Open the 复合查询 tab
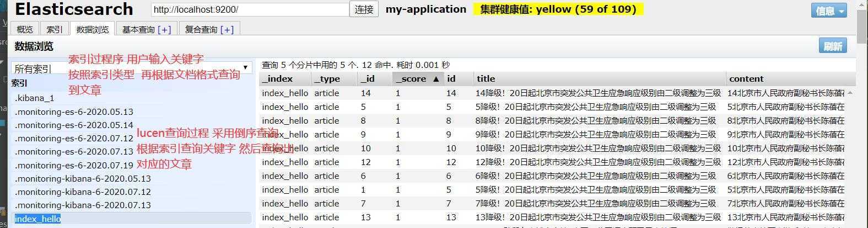Image resolution: width=868 pixels, height=228 pixels. coord(209,29)
